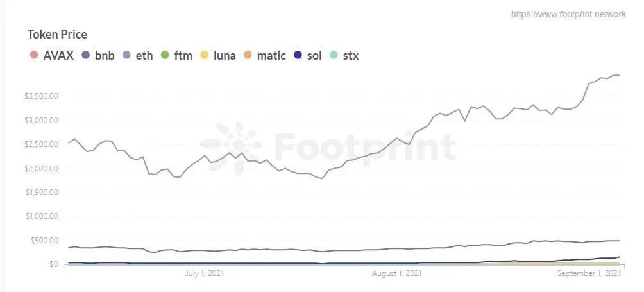The height and width of the screenshot is (292, 644).
Task: Click the AVAX pink legend dot
Action: pyautogui.click(x=34, y=55)
